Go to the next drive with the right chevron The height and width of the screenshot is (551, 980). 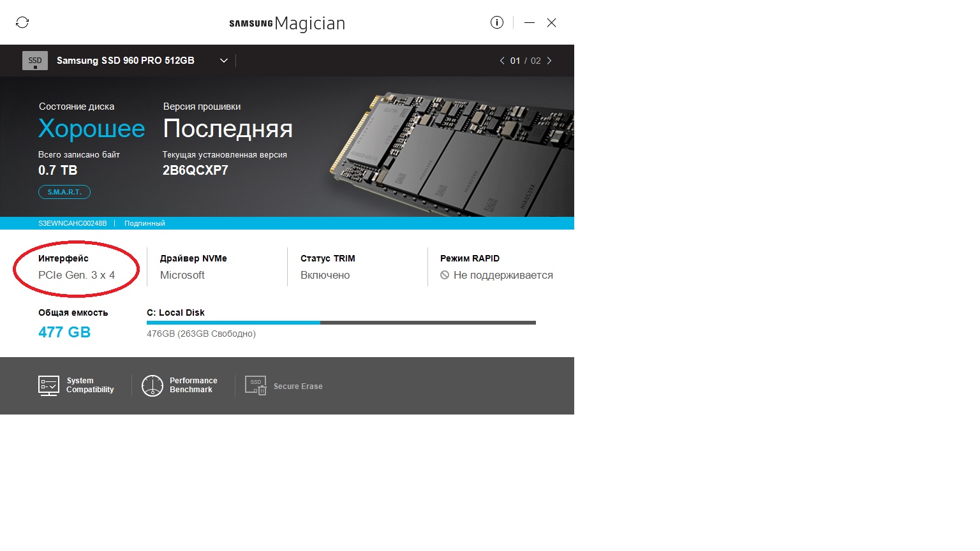pos(549,61)
